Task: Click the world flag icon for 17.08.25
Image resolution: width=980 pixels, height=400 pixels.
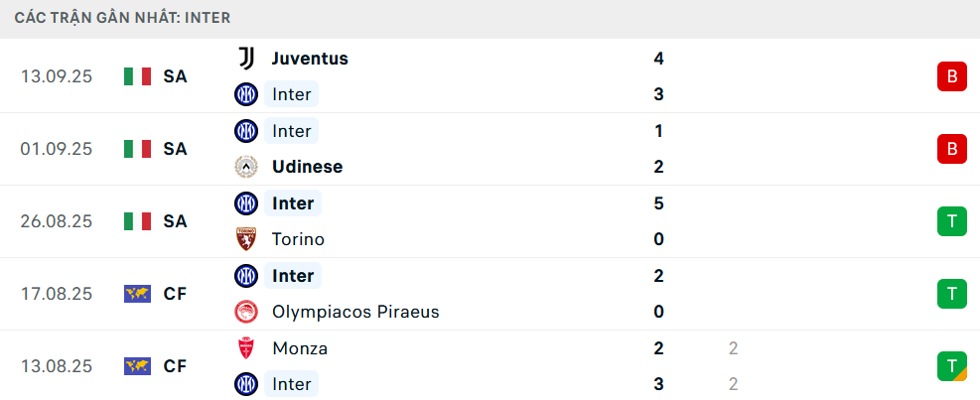Action: [137, 294]
